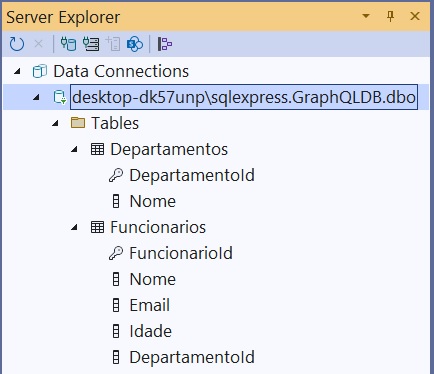Image resolution: width=434 pixels, height=374 pixels.
Task: Click the Connect to Database icon
Action: pyautogui.click(x=68, y=44)
